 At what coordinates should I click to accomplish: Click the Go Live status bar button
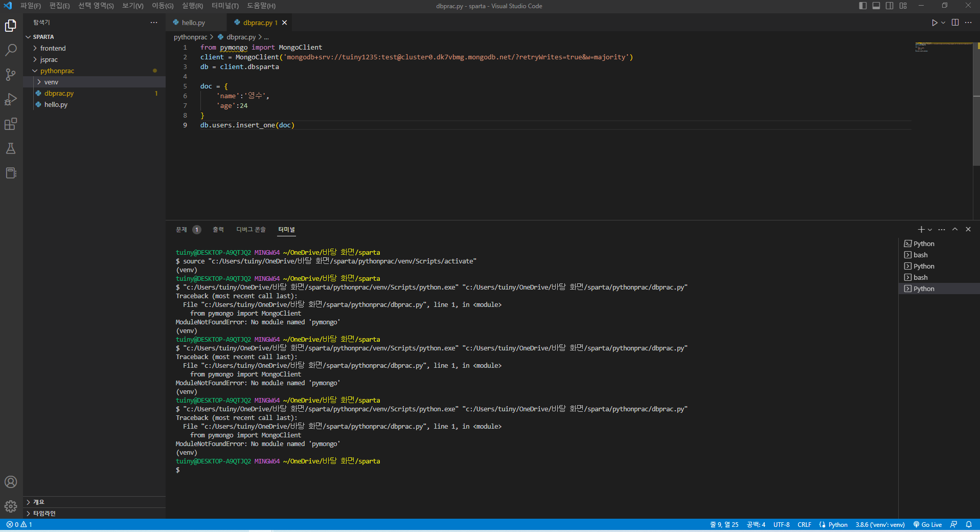[928, 524]
